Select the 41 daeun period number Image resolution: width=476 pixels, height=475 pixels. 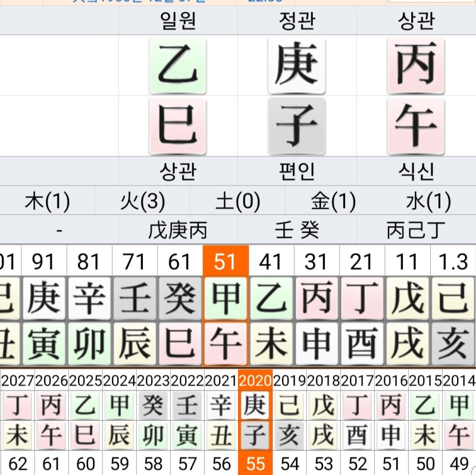tap(271, 261)
